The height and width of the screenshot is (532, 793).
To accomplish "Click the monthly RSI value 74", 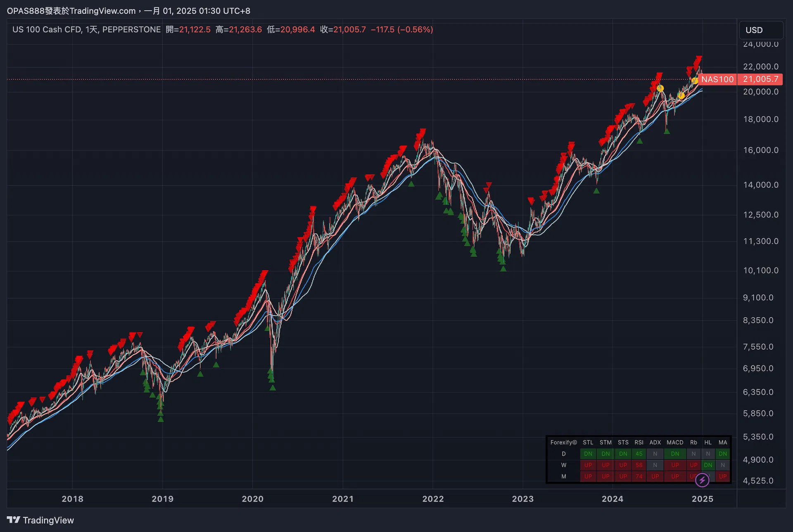I will [x=639, y=477].
